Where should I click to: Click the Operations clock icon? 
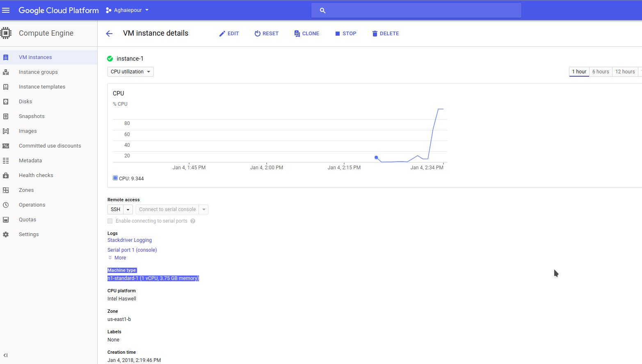(x=6, y=205)
